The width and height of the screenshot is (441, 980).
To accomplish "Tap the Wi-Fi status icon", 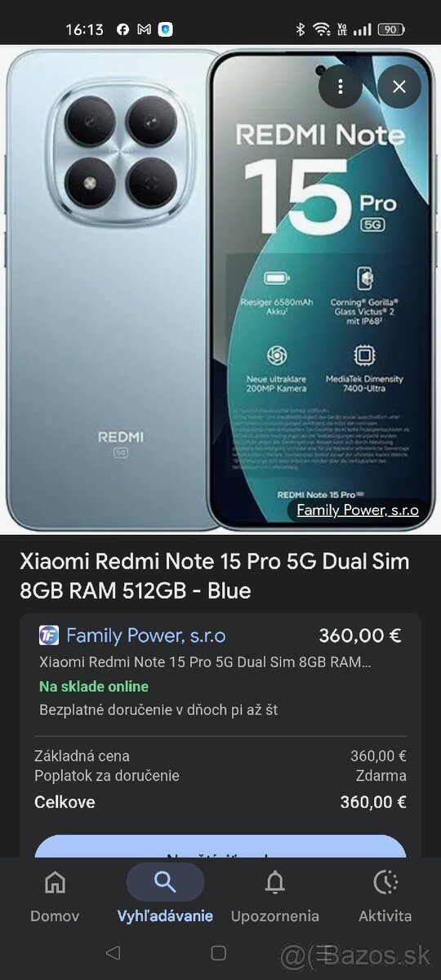I will 323,29.
